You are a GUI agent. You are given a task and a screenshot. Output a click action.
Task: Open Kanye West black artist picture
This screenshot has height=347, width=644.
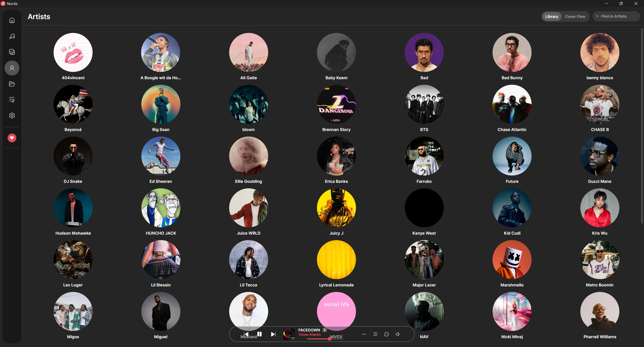(424, 208)
